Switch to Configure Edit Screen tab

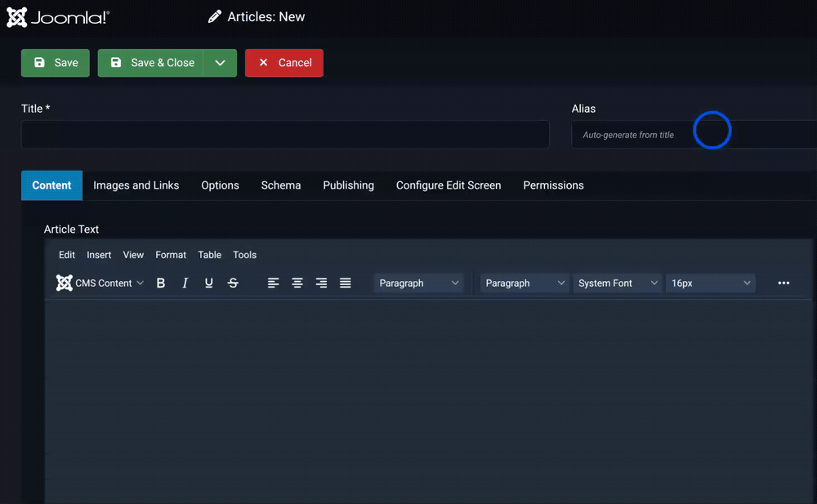(x=449, y=185)
